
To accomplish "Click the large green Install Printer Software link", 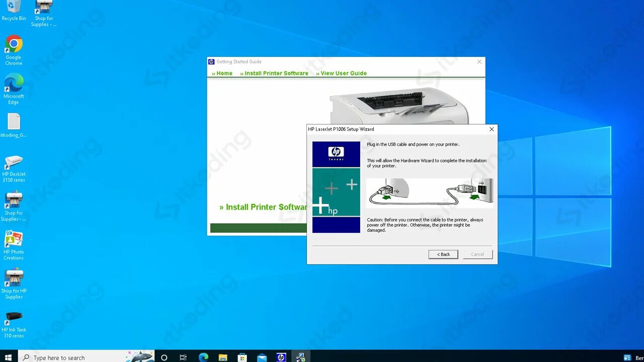I will 263,207.
